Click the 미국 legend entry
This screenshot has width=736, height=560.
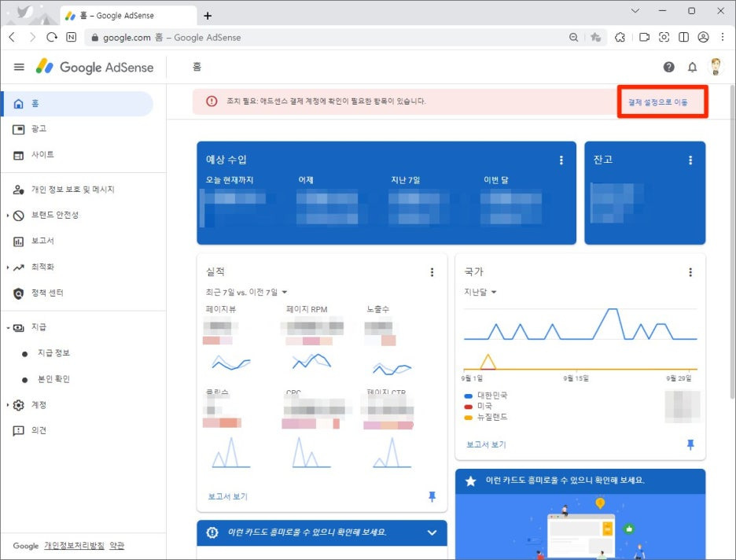478,406
